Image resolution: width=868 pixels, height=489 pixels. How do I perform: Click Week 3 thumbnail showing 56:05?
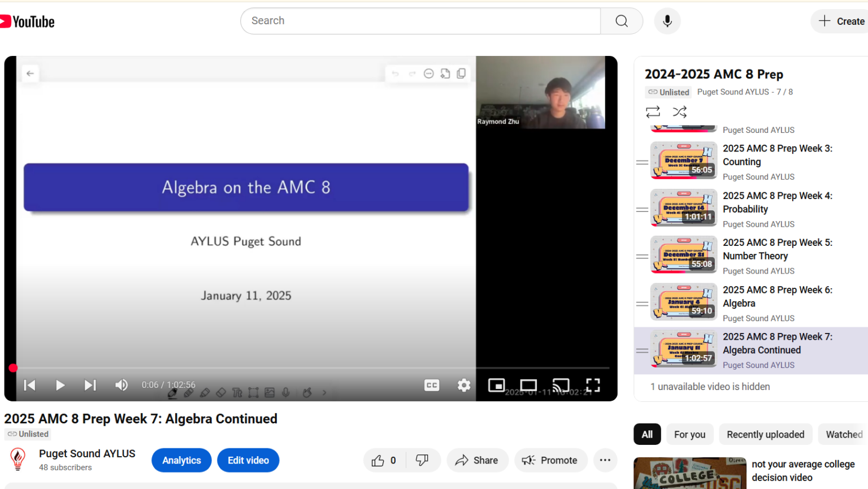click(684, 161)
